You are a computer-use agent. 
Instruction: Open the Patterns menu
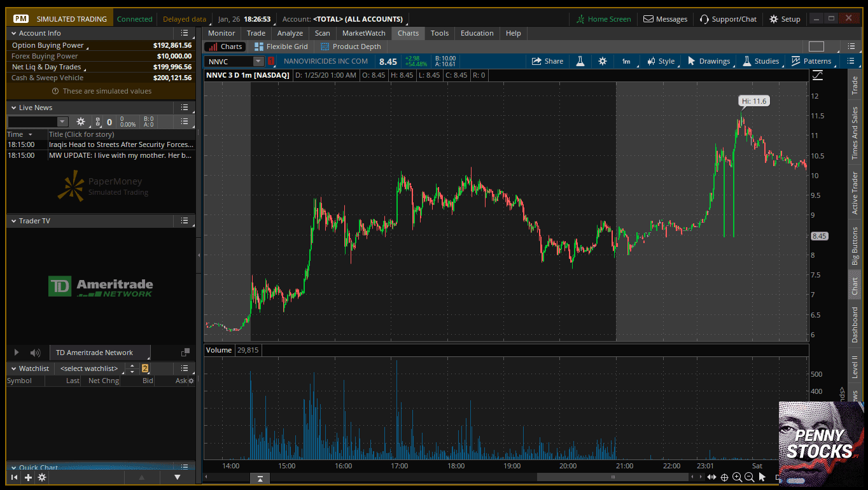tap(811, 61)
